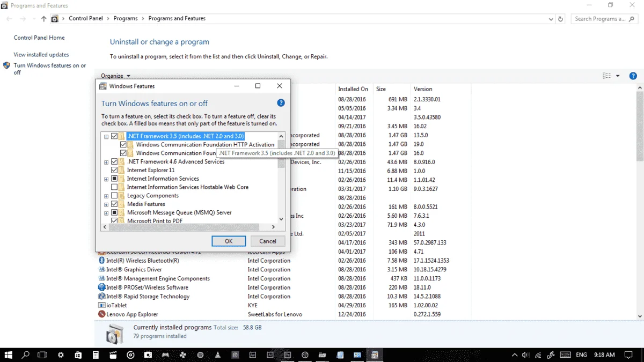Image resolution: width=644 pixels, height=362 pixels.
Task: Expand the Media Features node
Action: (106, 204)
